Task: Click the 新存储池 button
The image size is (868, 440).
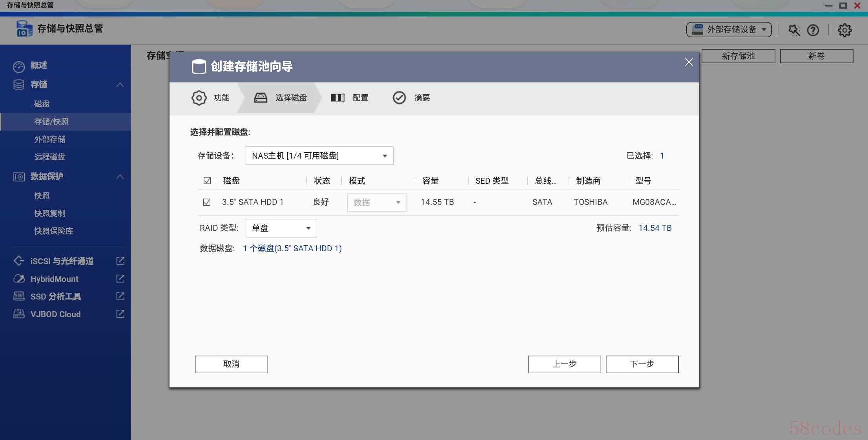Action: pos(738,56)
